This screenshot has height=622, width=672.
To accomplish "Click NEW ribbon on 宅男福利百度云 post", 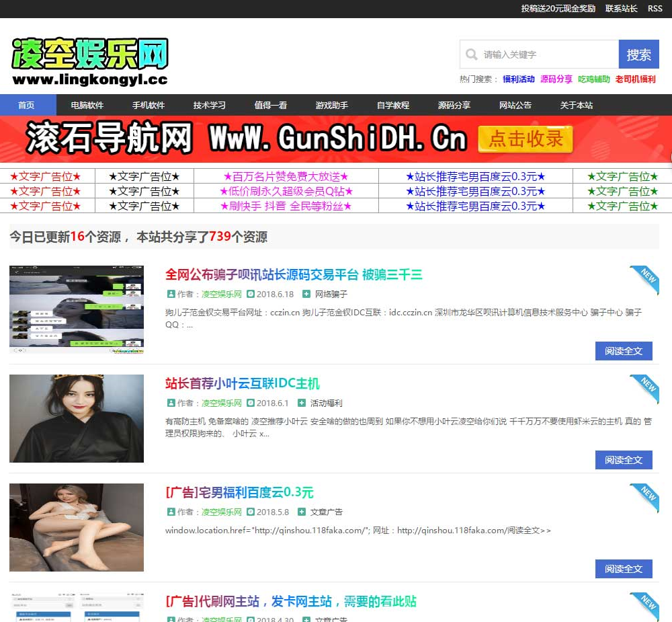I will (645, 497).
